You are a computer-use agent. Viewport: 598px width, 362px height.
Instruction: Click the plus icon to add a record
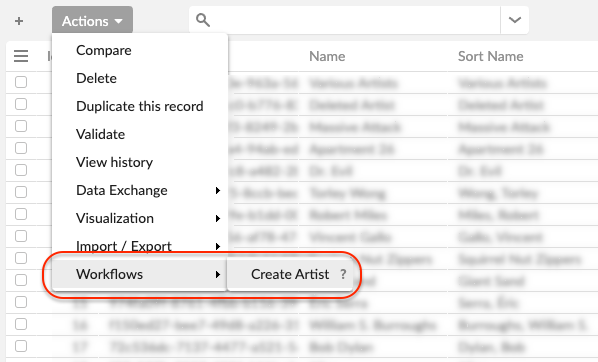pyautogui.click(x=19, y=21)
